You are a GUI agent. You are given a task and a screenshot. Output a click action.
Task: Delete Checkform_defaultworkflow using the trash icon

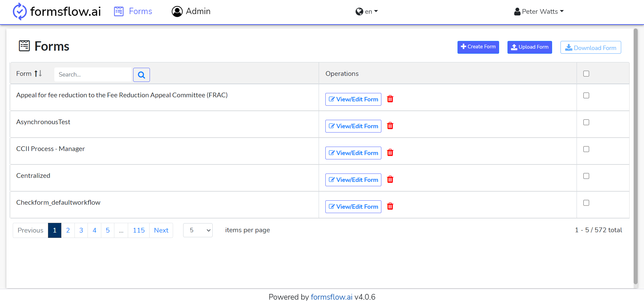tap(390, 206)
